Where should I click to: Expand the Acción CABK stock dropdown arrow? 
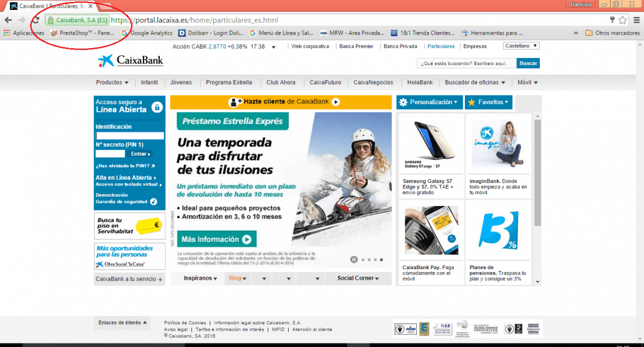pos(273,47)
